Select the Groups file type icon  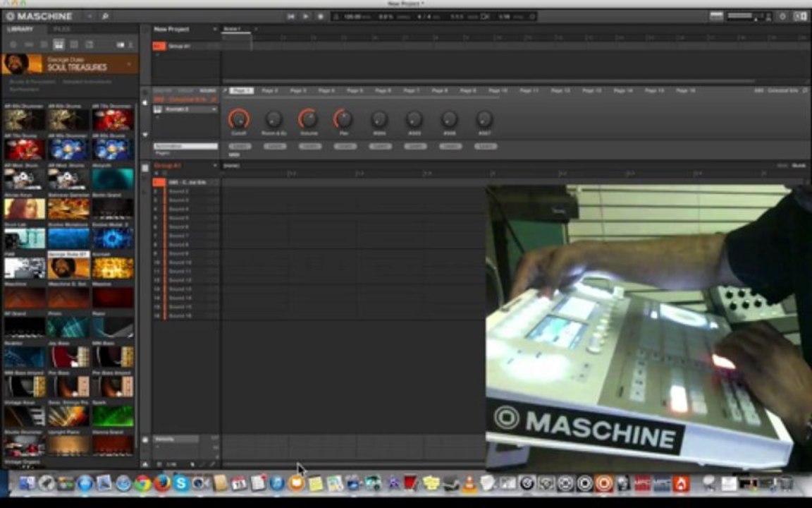[29, 45]
